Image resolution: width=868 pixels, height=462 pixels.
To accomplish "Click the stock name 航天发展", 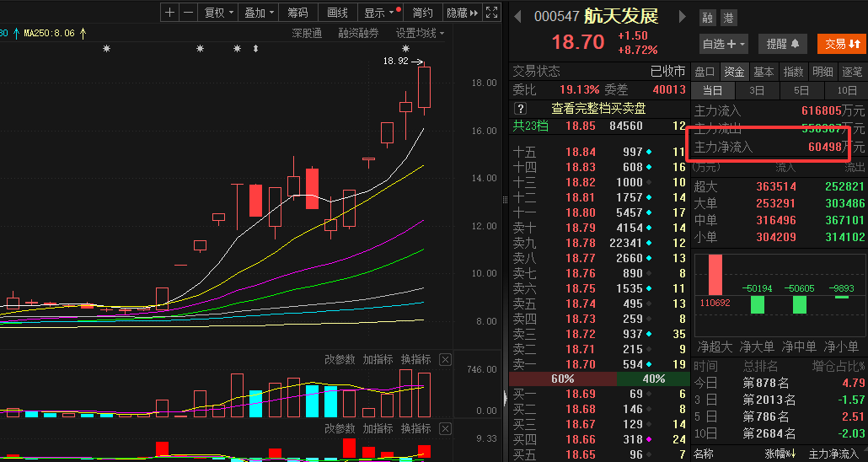I will [621, 16].
